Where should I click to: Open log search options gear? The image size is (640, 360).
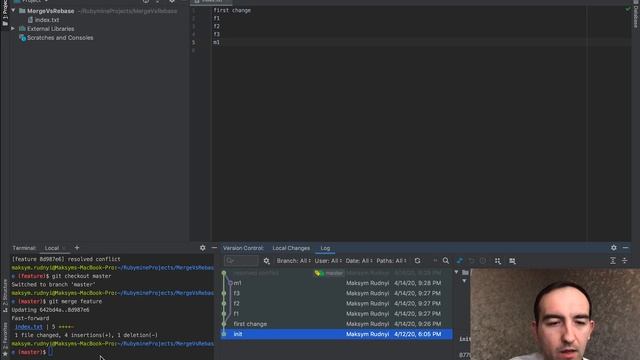267,261
